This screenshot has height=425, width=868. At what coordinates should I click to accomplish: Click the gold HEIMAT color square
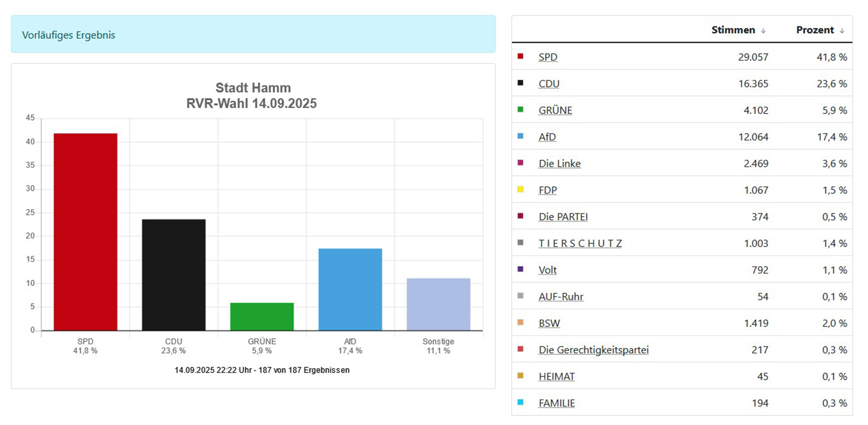coord(521,376)
